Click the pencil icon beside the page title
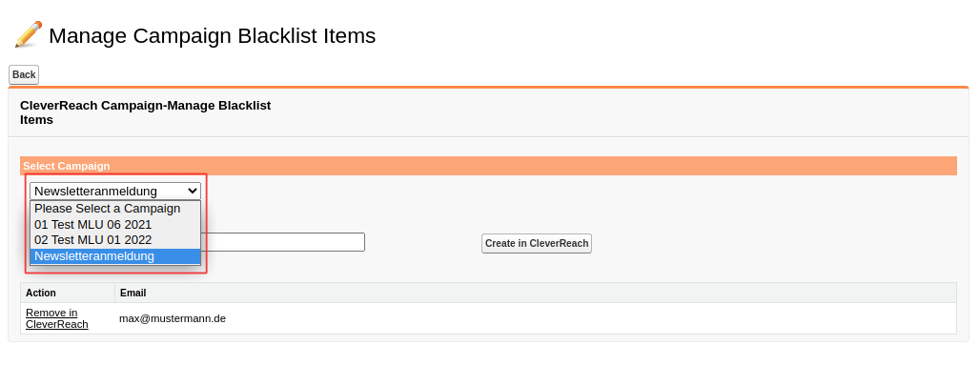The width and height of the screenshot is (980, 365). click(29, 34)
